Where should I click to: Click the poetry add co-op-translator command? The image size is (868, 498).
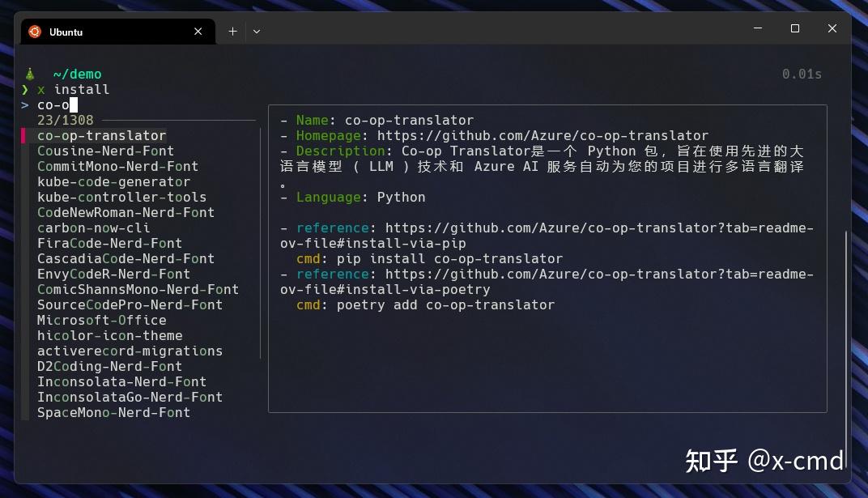tap(445, 305)
